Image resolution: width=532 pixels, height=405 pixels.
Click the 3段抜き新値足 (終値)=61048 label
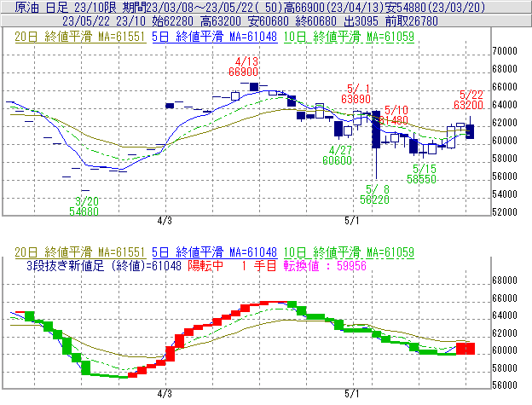[x=104, y=265]
